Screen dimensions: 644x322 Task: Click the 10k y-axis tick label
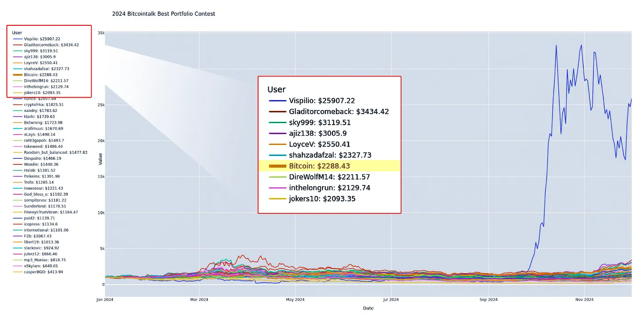pos(101,213)
